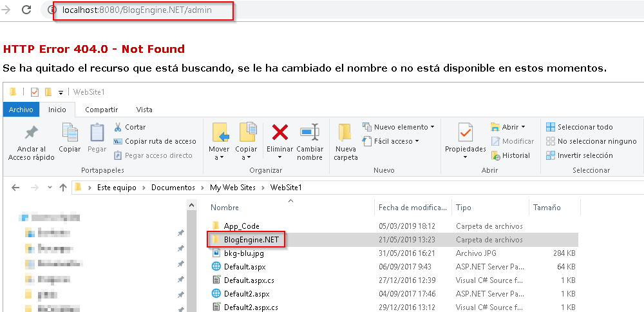Open recent locations dropdown chevron
This screenshot has height=312, width=644.
coord(50,188)
